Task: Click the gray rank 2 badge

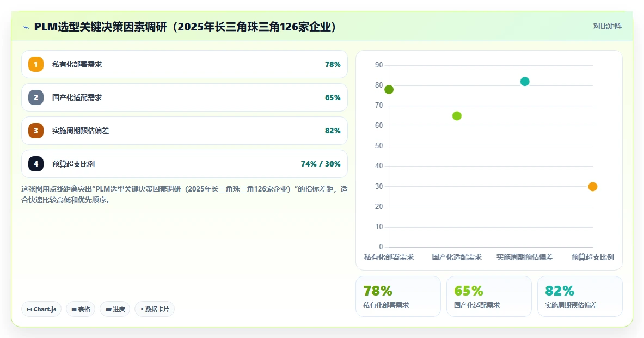Action: pos(36,97)
